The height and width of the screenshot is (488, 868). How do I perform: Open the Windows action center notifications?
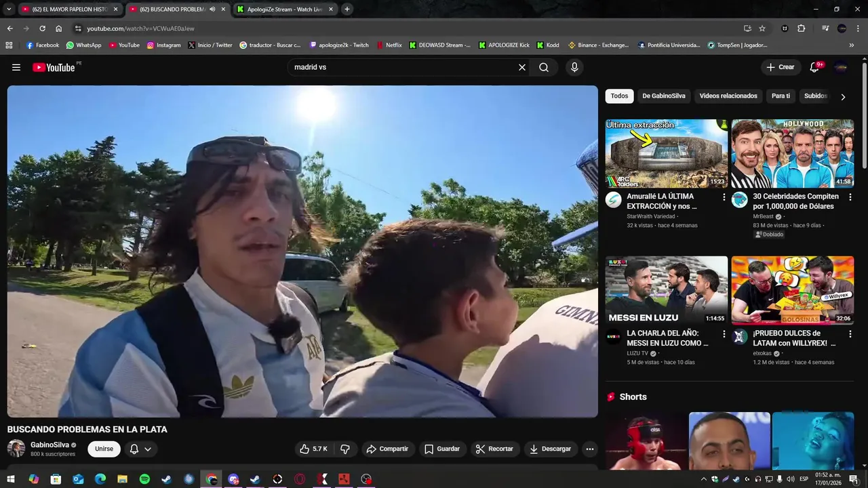854,479
